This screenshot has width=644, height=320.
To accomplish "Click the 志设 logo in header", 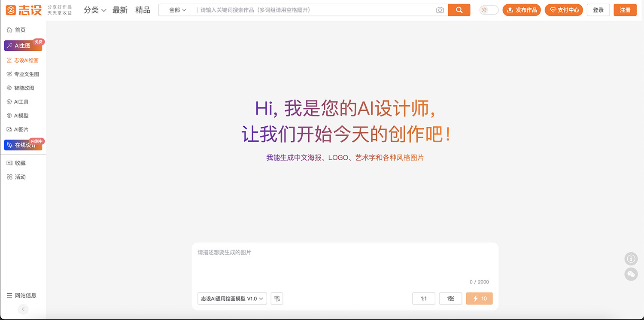I will tap(24, 10).
